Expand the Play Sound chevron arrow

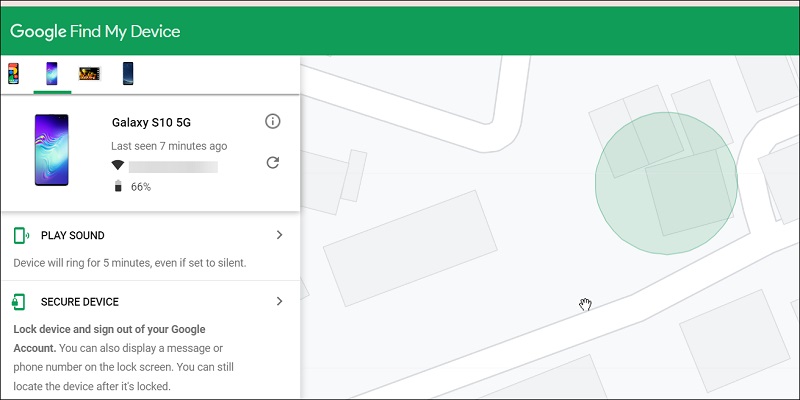279,235
